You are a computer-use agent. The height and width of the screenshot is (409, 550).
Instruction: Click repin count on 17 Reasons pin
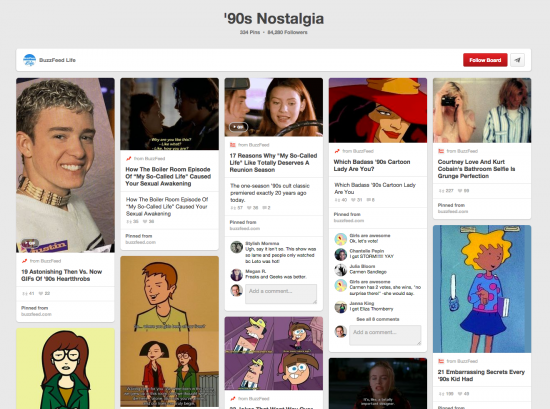tap(236, 208)
